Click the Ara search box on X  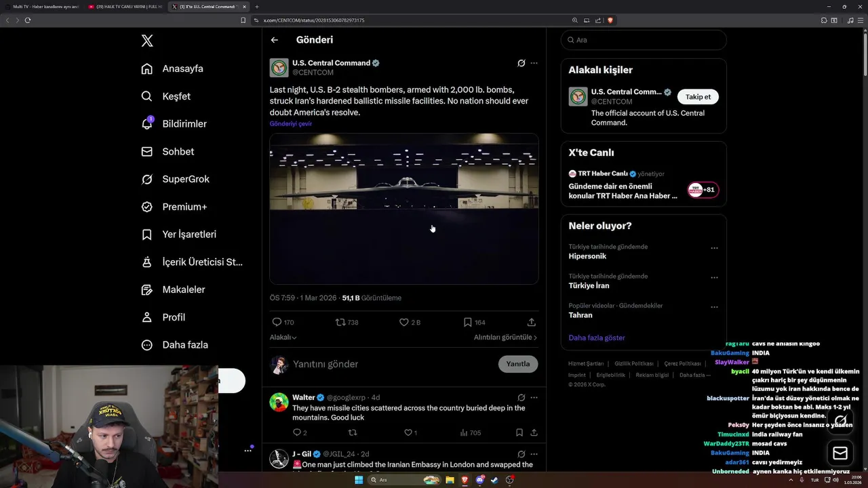(x=644, y=40)
